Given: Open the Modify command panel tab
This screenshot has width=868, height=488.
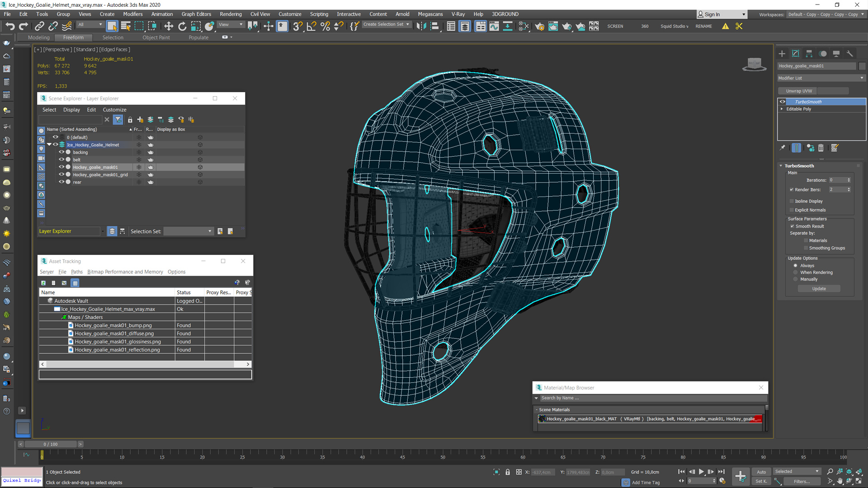Looking at the screenshot, I should coord(796,53).
